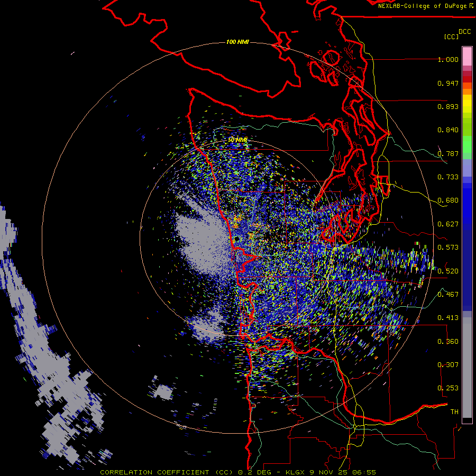Click the 1.000 value on the legend
Image resolution: width=476 pixels, height=476 pixels.
(448, 59)
